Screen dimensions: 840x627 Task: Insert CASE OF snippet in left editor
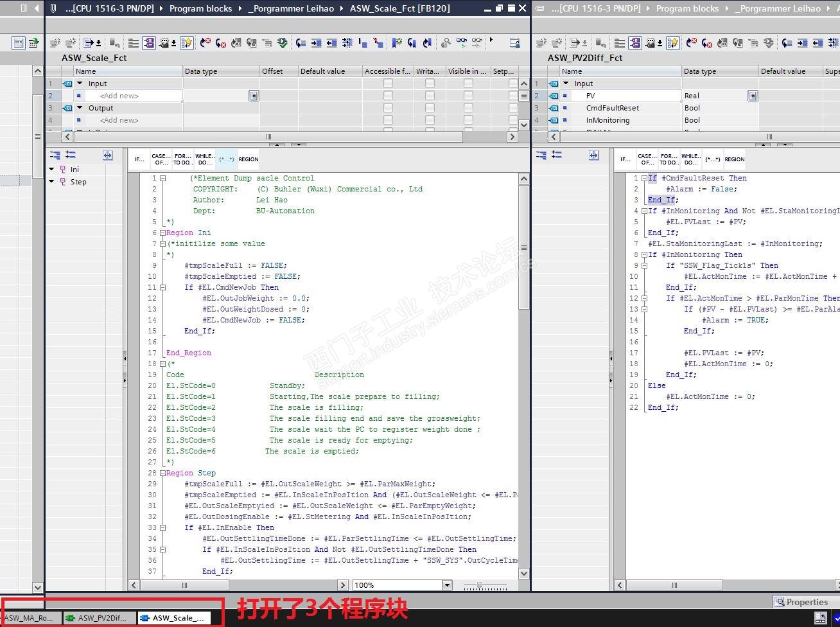(x=161, y=159)
